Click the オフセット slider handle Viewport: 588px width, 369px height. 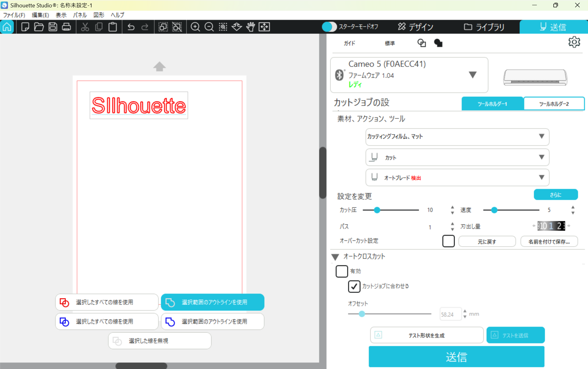click(x=362, y=314)
